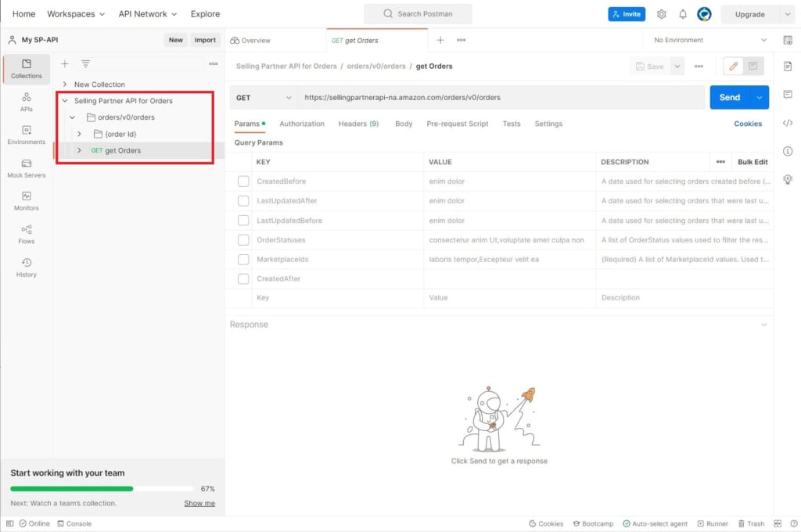Open the GET method dropdown

[263, 98]
